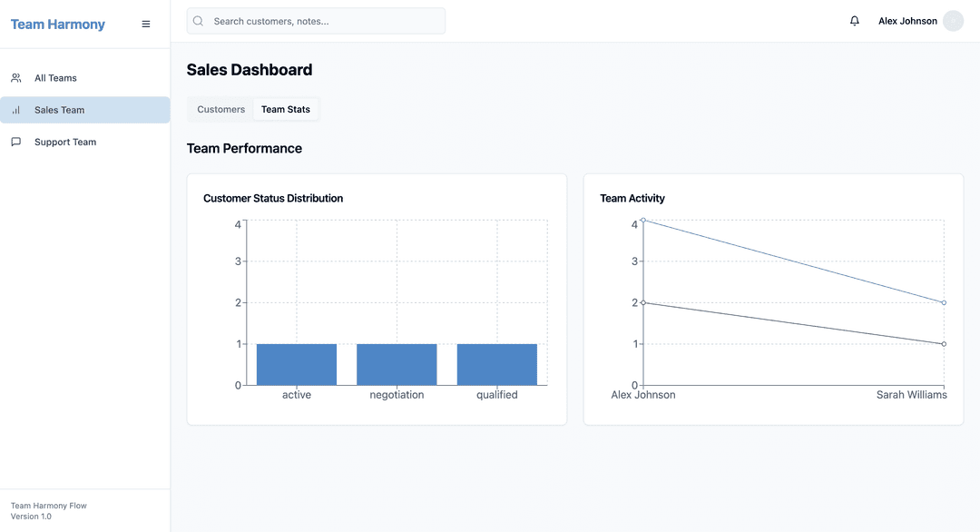Viewport: 980px width, 532px height.
Task: Click the qualified status bar
Action: (x=497, y=364)
